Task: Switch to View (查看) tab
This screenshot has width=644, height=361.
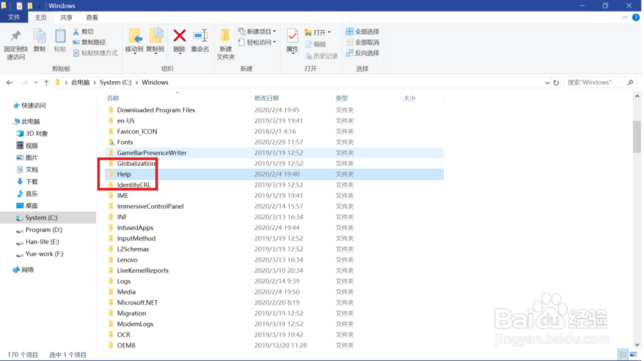Action: (92, 17)
